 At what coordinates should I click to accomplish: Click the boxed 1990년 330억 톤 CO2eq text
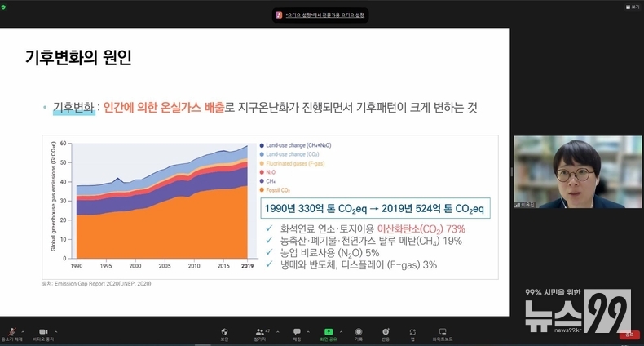(375, 208)
